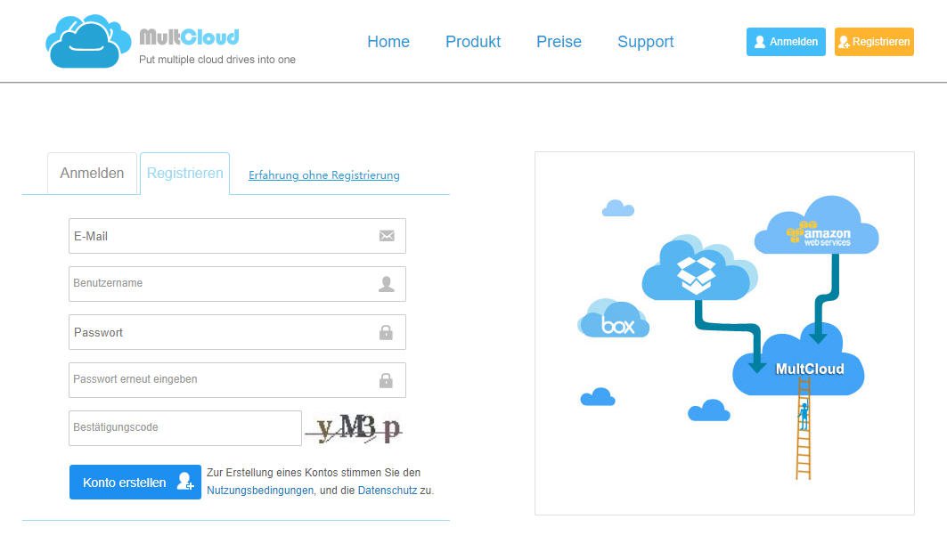Focus the E-Mail input field
Image resolution: width=947 pixels, height=560 pixels.
click(x=237, y=236)
